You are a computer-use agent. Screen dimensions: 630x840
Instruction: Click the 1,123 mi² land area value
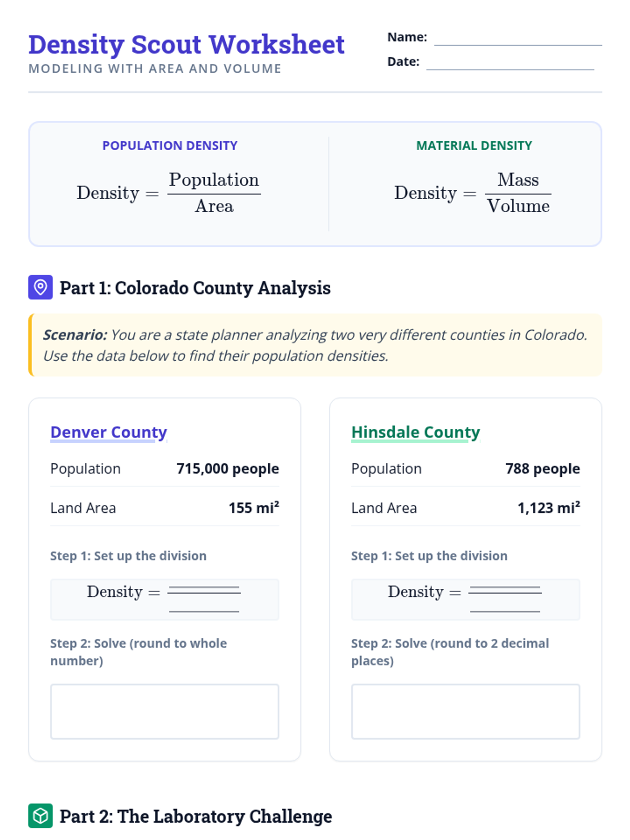click(549, 508)
